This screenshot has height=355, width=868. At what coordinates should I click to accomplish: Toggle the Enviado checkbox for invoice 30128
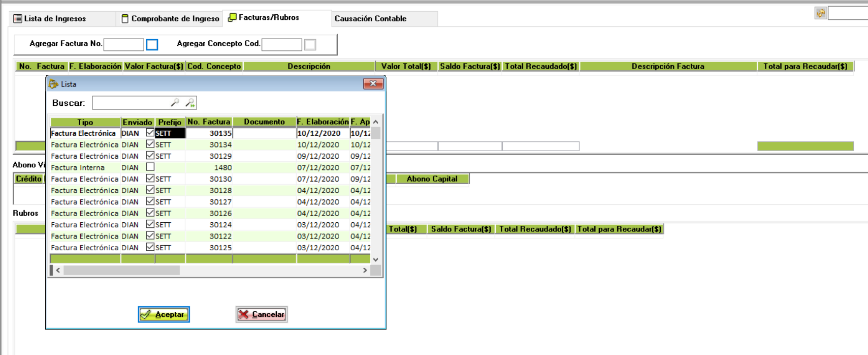coord(150,190)
